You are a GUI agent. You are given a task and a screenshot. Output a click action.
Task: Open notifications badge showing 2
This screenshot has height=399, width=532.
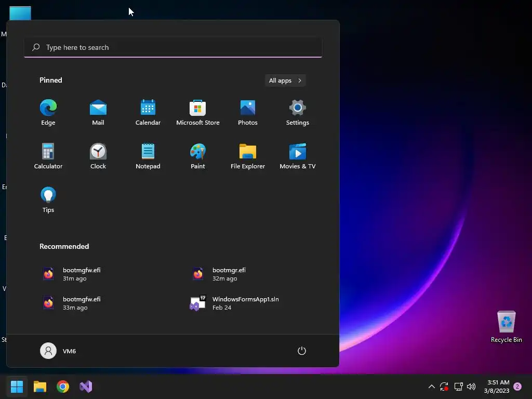click(x=517, y=387)
